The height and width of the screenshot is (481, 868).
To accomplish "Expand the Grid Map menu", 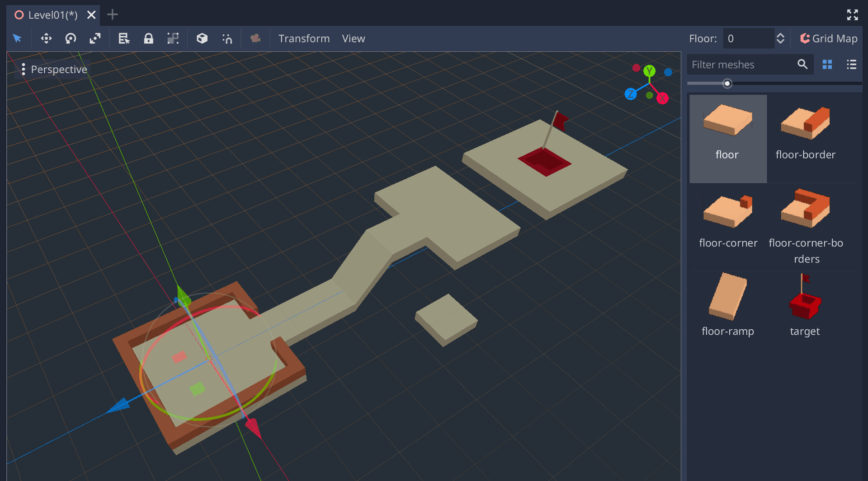I will point(829,38).
